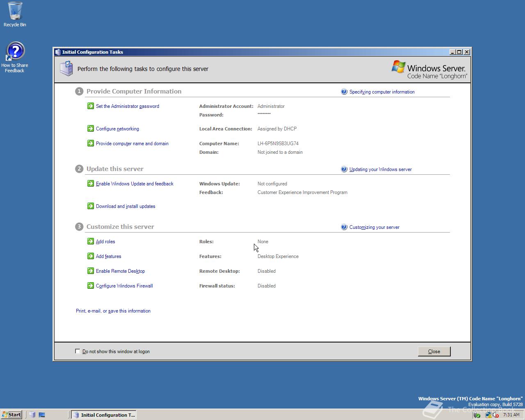Select Initial Configuration Tasks taskbar button

[x=104, y=415]
